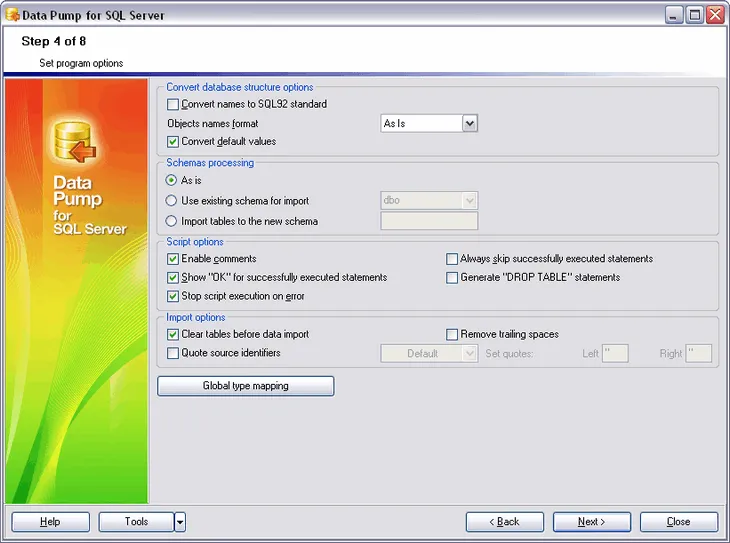Toggle Show "OK" for successfully executed statements
730x543 pixels.
[x=173, y=278]
